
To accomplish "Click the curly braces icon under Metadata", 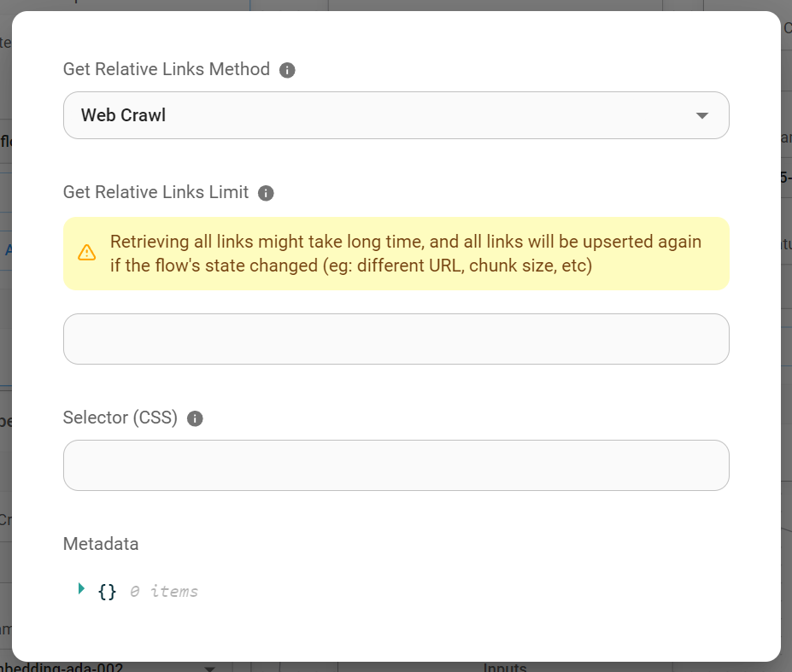I will (107, 591).
